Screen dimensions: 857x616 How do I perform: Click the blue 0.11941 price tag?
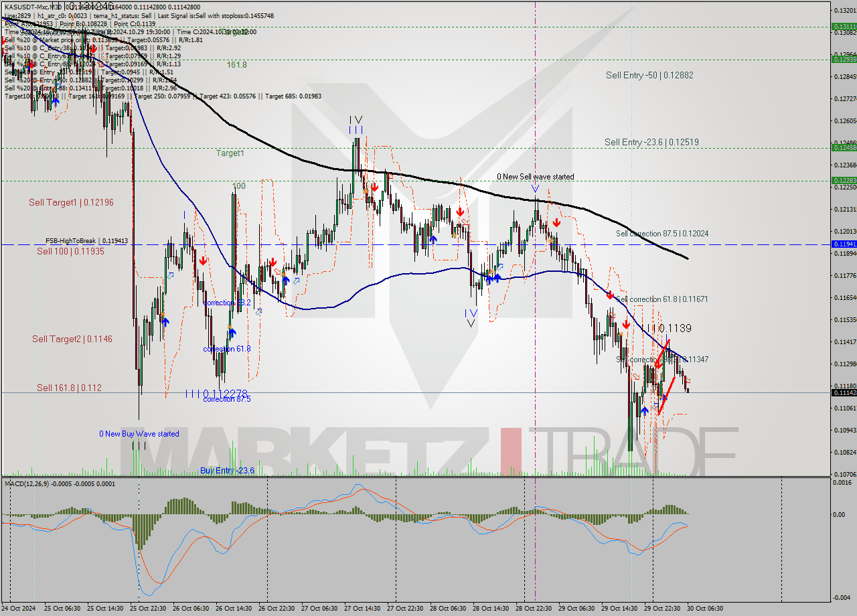(844, 244)
